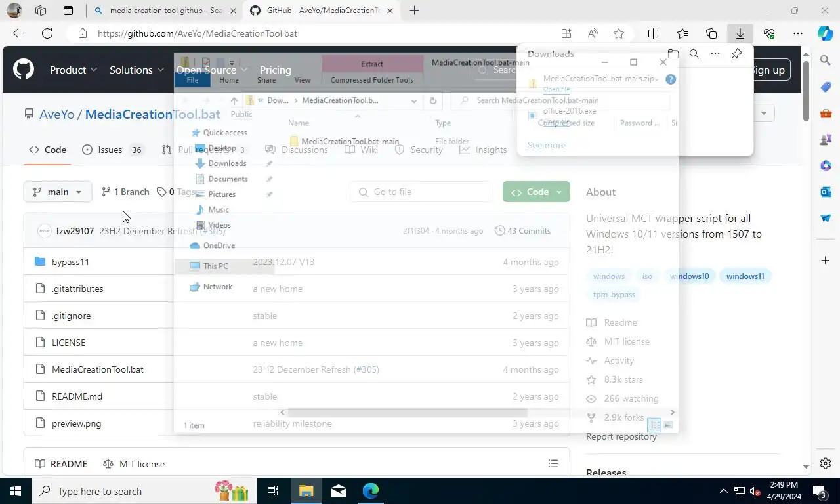Open README outline list icon
The image size is (840, 504).
[553, 463]
